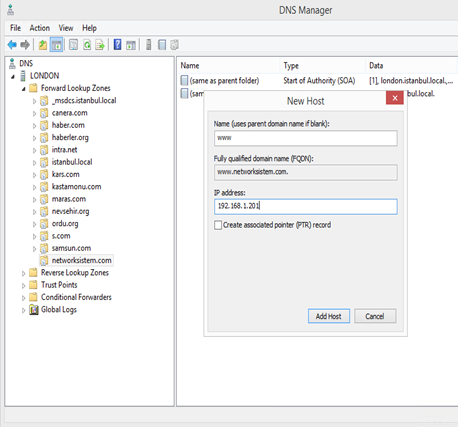This screenshot has height=427, width=458.
Task: Click the New Record toolbar icon
Action: coord(162,45)
